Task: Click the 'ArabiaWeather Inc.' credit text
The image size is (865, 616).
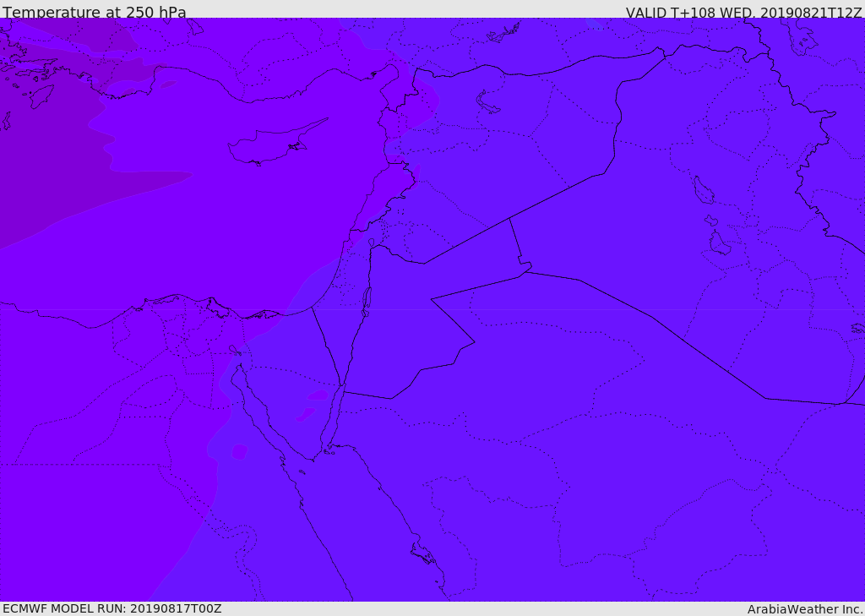Action: (x=805, y=609)
